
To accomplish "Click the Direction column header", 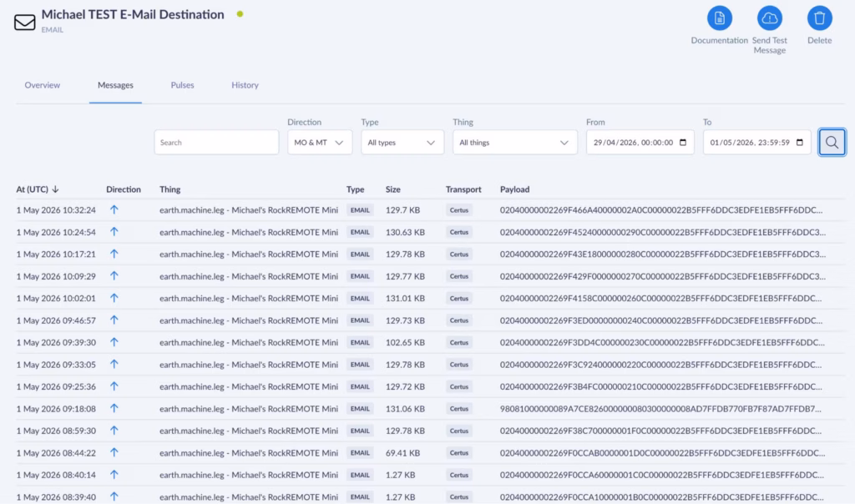I will pos(124,189).
